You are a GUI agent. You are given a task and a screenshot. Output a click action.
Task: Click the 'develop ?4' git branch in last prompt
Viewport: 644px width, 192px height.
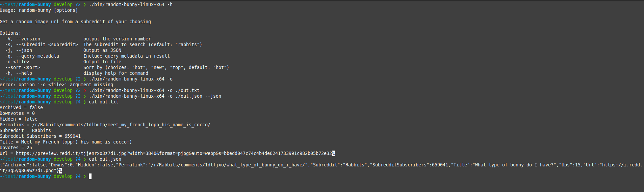click(67, 176)
